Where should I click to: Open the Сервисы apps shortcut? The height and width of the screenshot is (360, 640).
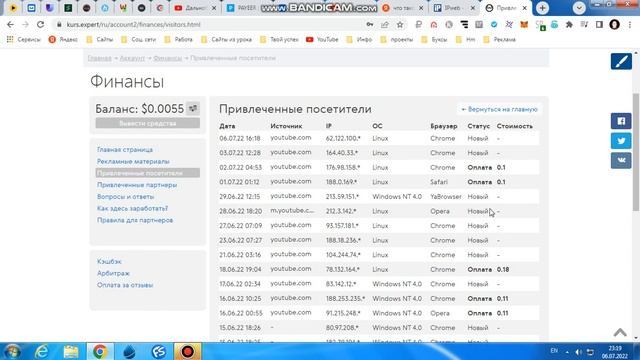(24, 40)
